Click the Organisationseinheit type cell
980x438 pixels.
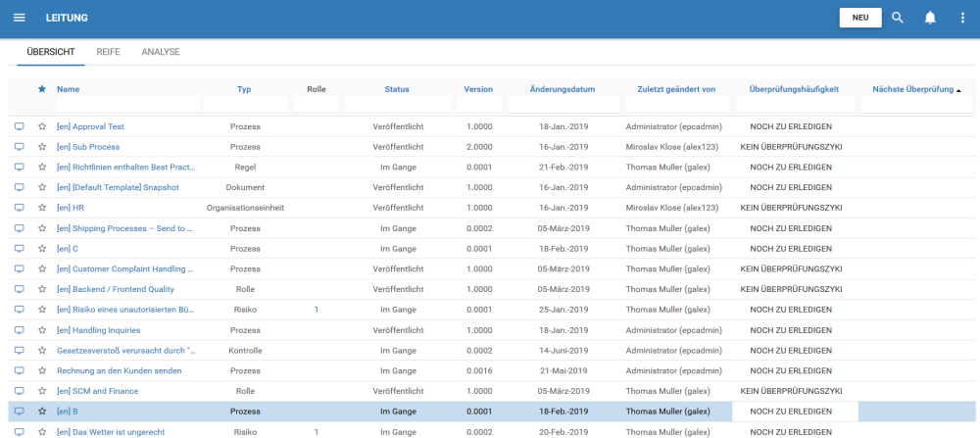click(246, 208)
